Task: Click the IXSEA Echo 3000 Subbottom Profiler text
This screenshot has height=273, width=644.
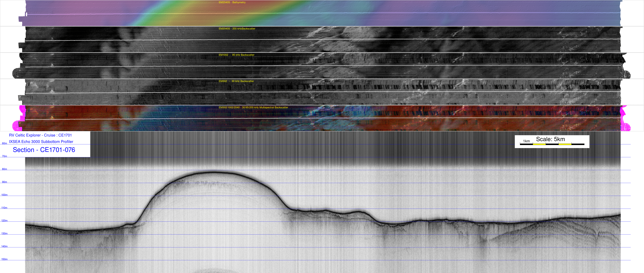Action: coord(41,142)
